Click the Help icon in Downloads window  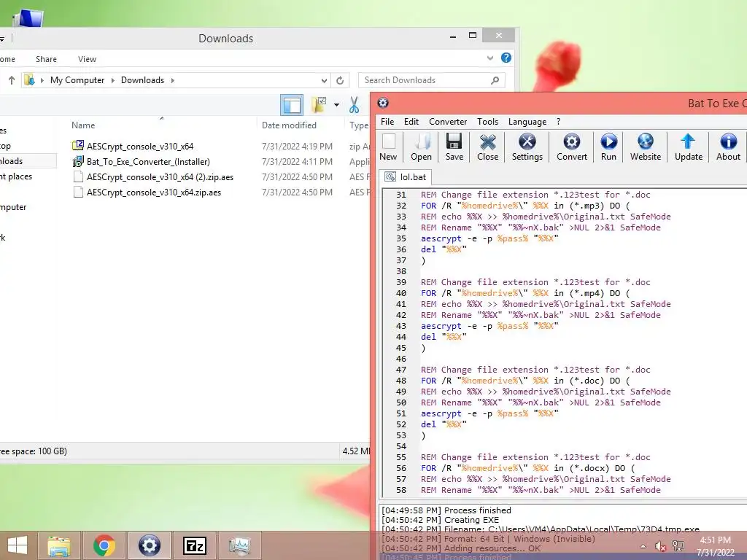coord(506,58)
